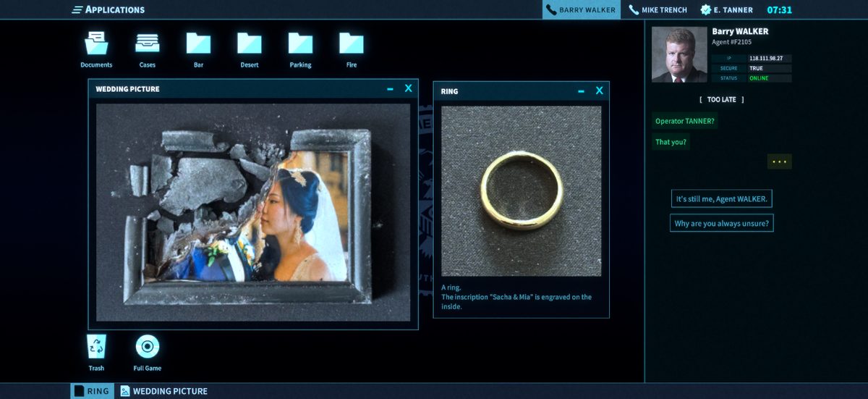Click the "Operator TANNER?" chat message
This screenshot has width=868, height=399.
click(x=685, y=121)
